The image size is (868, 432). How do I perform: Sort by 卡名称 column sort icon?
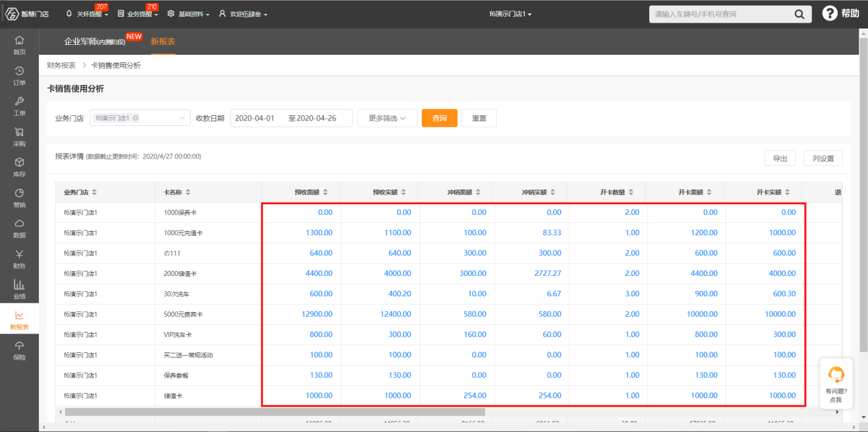[188, 192]
